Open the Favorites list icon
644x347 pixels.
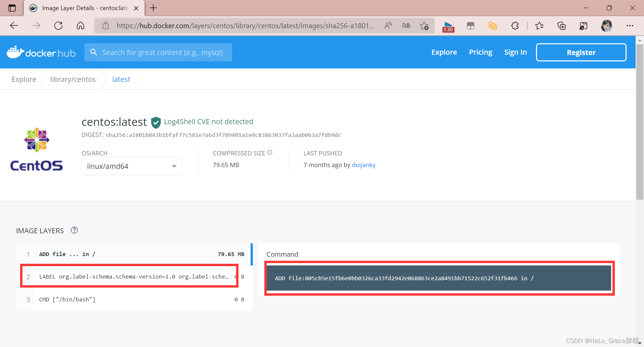pos(539,26)
